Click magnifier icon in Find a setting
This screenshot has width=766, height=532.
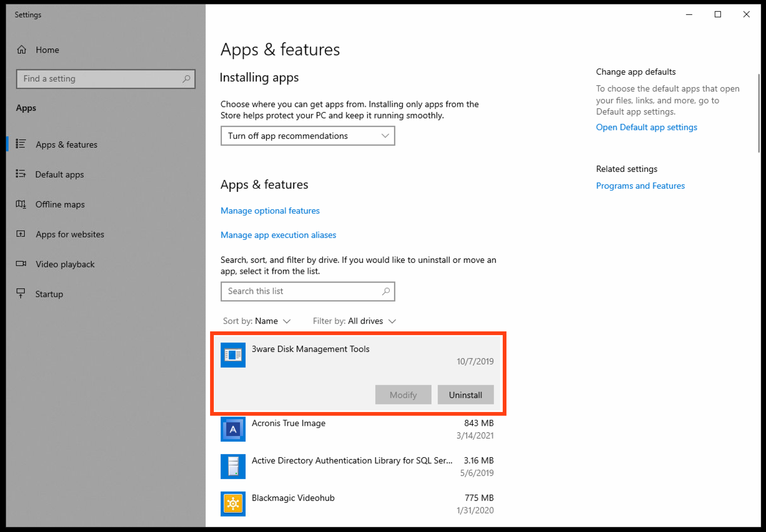point(186,79)
